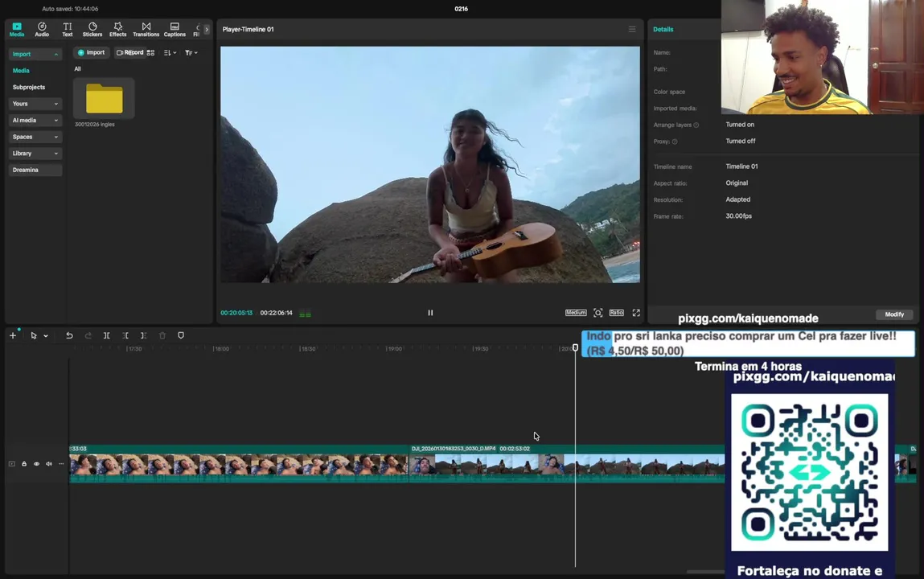Image resolution: width=924 pixels, height=579 pixels.
Task: Click the track cover thumbnail icon
Action: (12, 464)
